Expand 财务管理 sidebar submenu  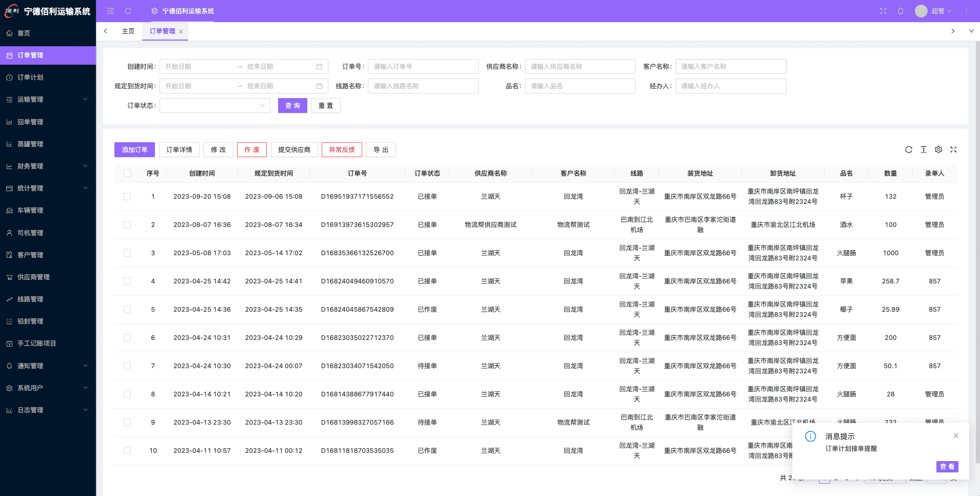point(48,166)
